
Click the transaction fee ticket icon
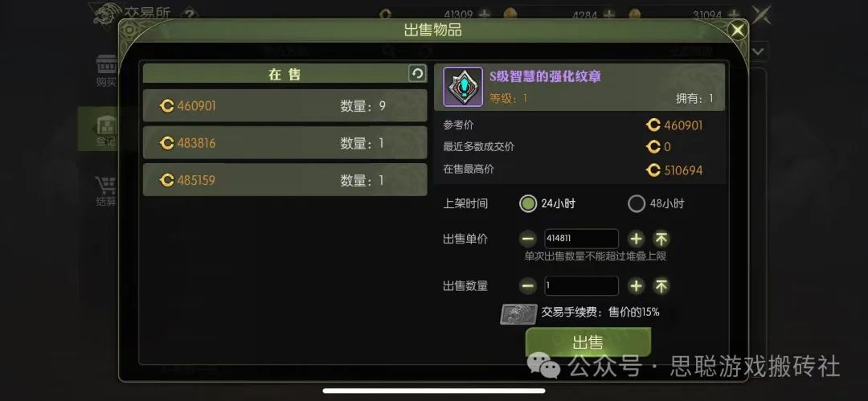518,314
